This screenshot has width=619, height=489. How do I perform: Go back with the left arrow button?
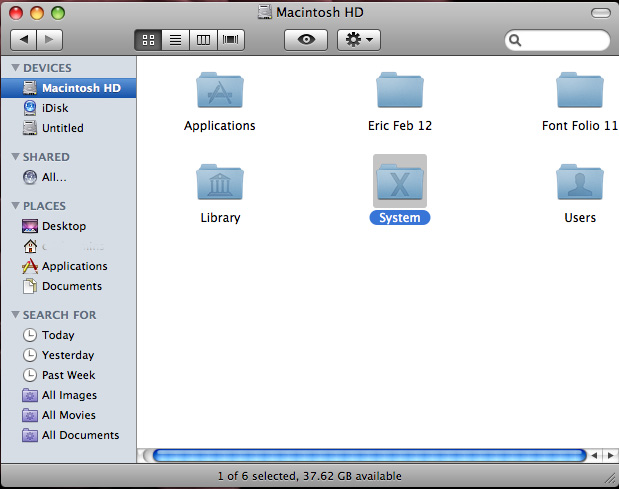23,40
